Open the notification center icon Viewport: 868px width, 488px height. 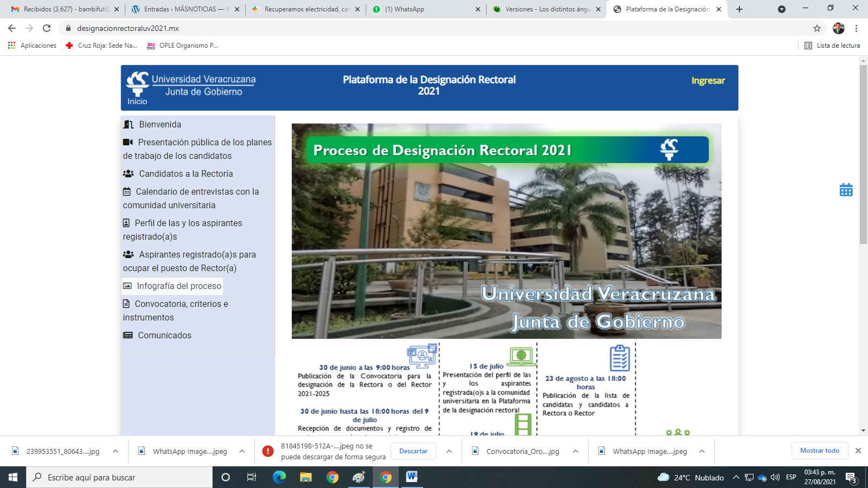point(851,478)
